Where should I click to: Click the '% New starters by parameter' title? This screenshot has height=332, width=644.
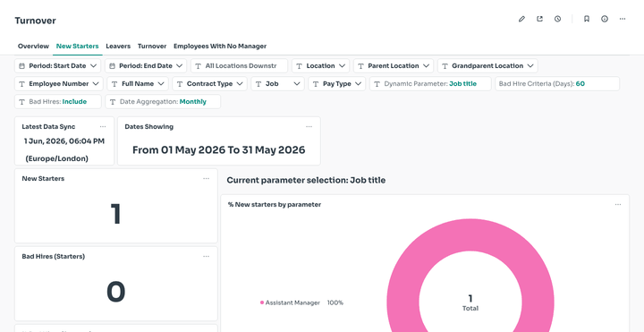[x=275, y=205]
